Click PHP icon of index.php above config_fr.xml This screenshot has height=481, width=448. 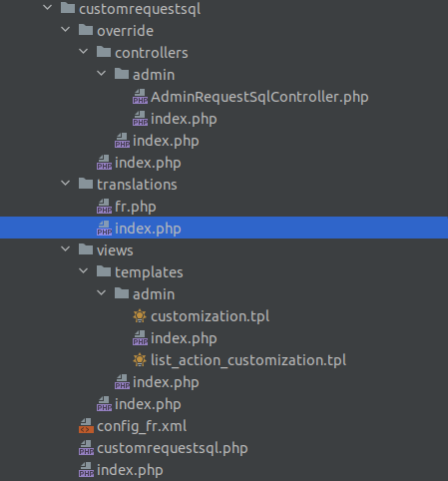104,404
